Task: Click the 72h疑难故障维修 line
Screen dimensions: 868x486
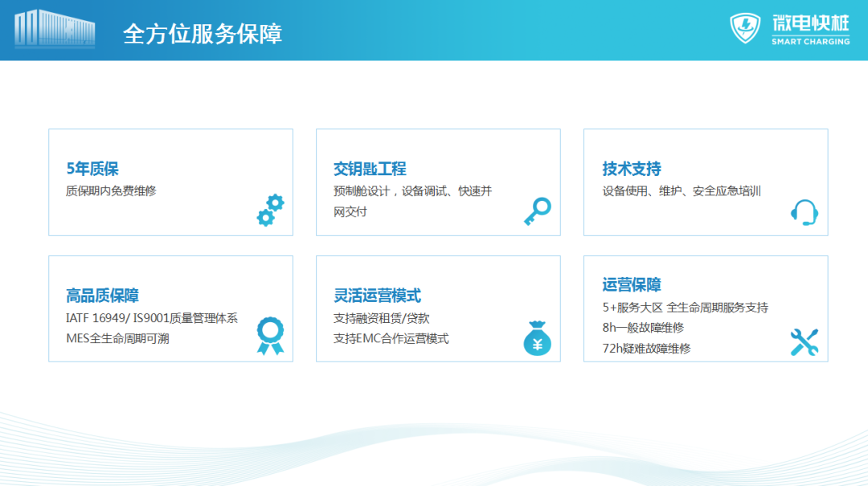Action: click(646, 348)
